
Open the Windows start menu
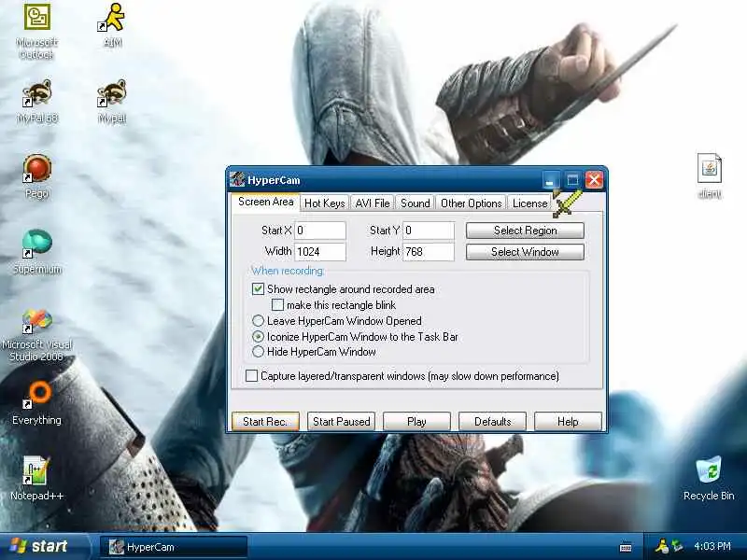(x=44, y=546)
